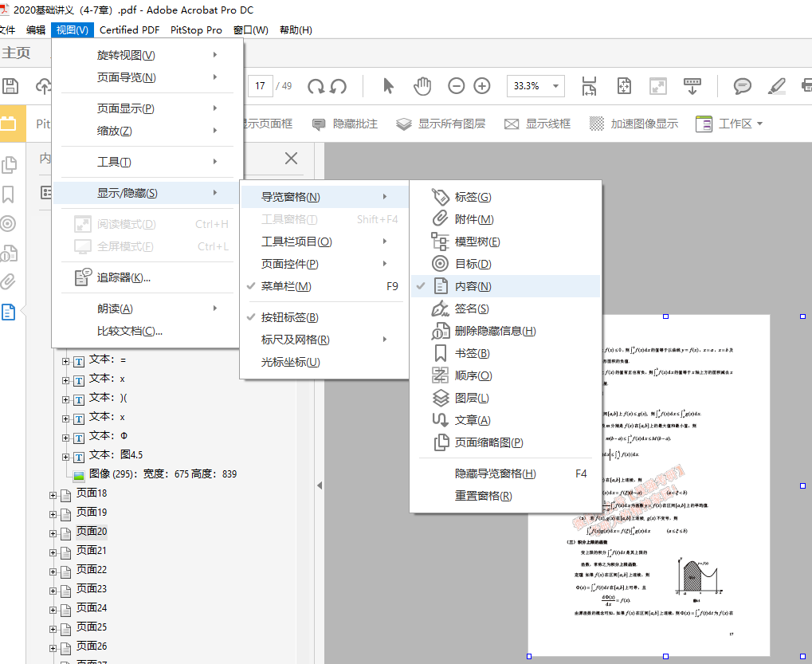812x664 pixels.
Task: Click the fit width scrolling icon
Action: point(590,86)
